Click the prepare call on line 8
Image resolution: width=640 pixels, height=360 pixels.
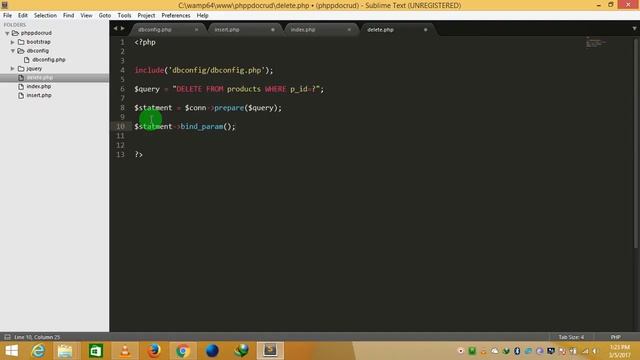click(229, 108)
